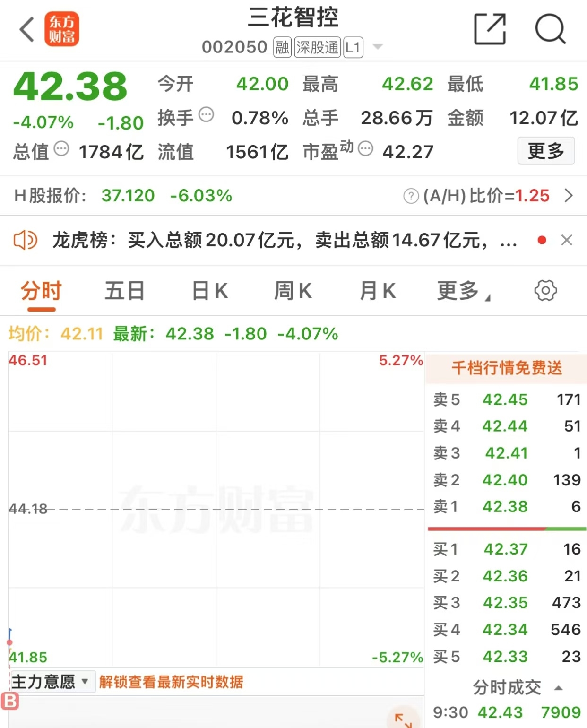The height and width of the screenshot is (728, 587).
Task: Select 买1 order row at 42.37
Action: (x=507, y=549)
